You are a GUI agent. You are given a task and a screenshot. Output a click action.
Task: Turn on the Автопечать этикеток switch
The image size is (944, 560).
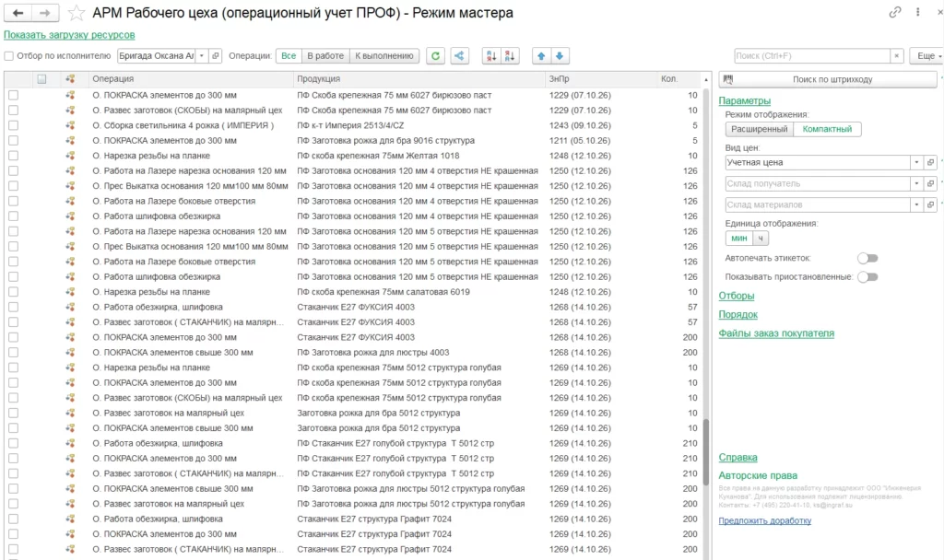point(867,258)
